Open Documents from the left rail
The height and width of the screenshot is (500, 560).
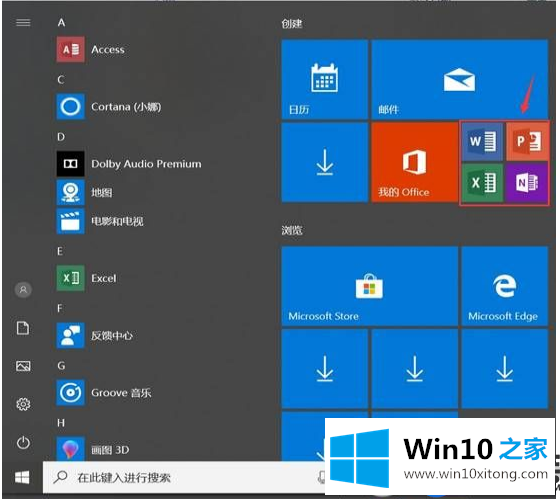[x=23, y=328]
